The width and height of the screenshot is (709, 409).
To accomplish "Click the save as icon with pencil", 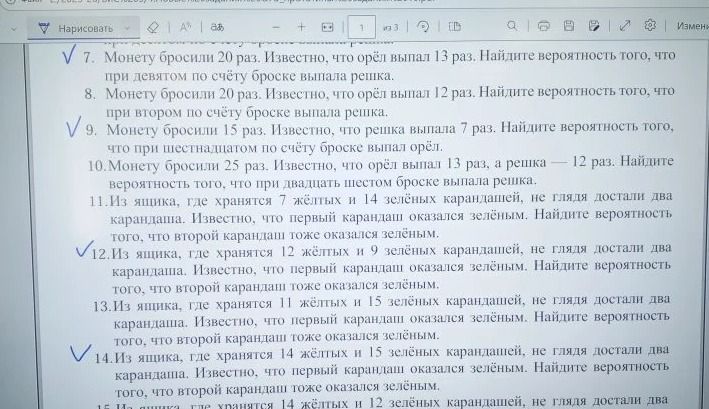I will pos(594,26).
